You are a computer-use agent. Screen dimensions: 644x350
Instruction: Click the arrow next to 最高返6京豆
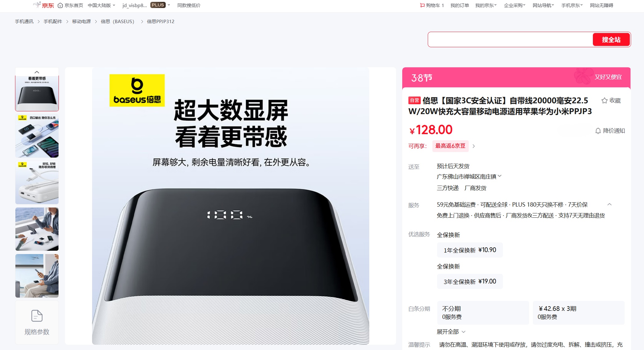coord(474,146)
